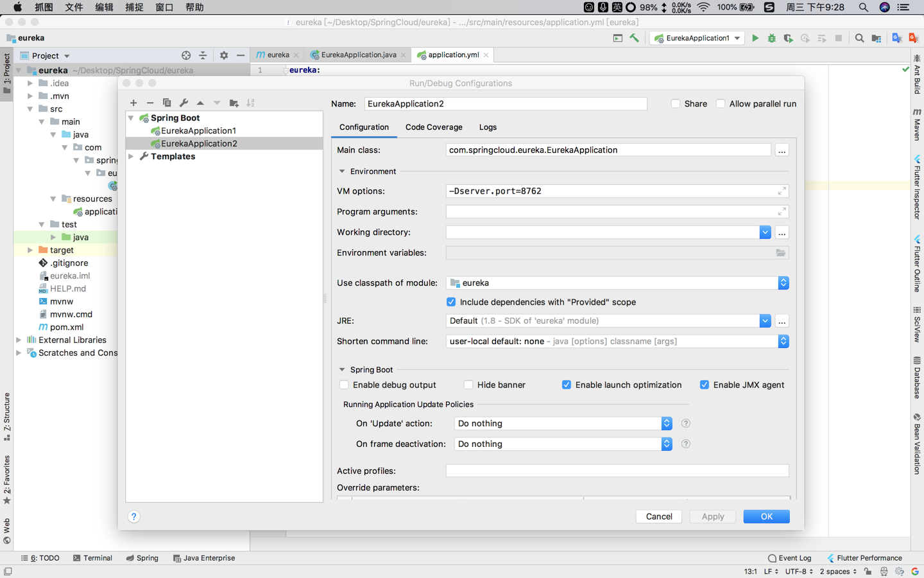Click the Name field containing EurekaApplication2
Image resolution: width=924 pixels, height=578 pixels.
[x=506, y=103]
